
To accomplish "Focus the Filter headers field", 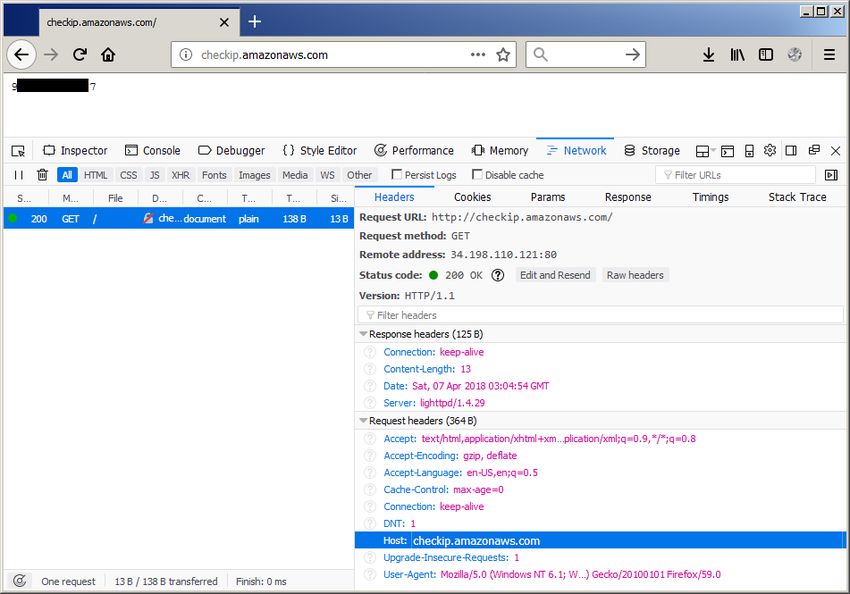I will (x=600, y=315).
